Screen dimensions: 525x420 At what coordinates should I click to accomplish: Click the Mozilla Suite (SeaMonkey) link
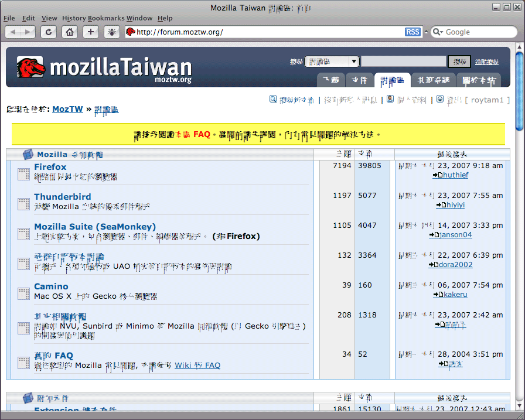click(x=95, y=227)
